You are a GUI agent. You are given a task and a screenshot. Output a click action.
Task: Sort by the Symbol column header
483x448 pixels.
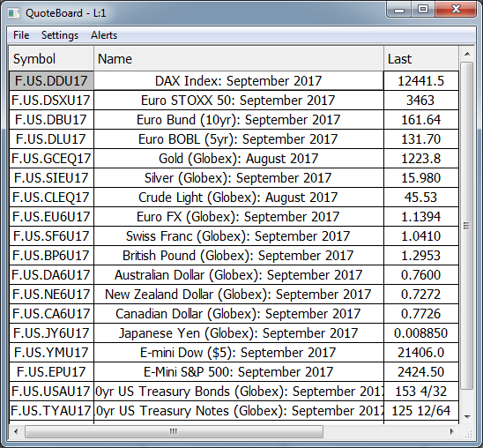51,59
